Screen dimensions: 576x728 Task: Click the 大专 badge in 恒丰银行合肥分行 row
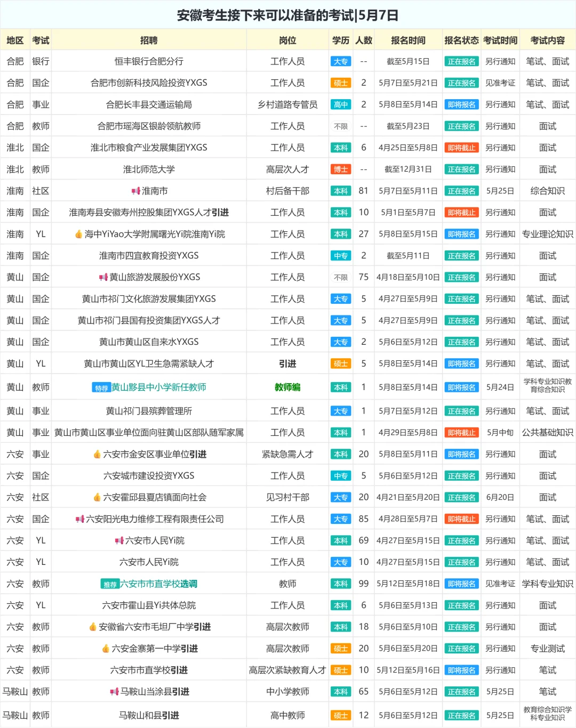341,61
